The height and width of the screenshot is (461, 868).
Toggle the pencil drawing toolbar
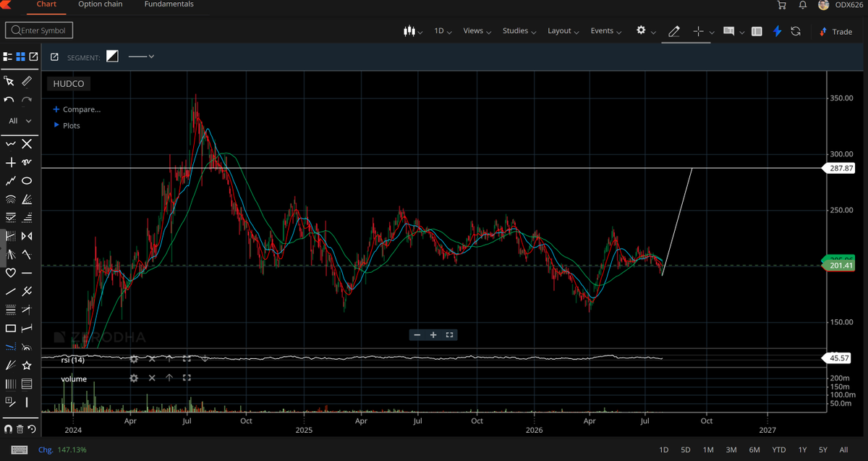[x=673, y=31]
